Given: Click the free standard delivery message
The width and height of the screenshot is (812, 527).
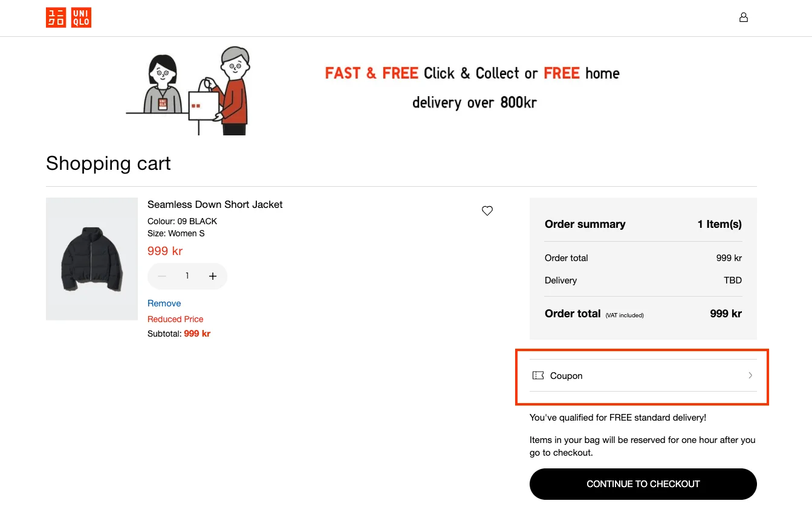Looking at the screenshot, I should tap(617, 418).
